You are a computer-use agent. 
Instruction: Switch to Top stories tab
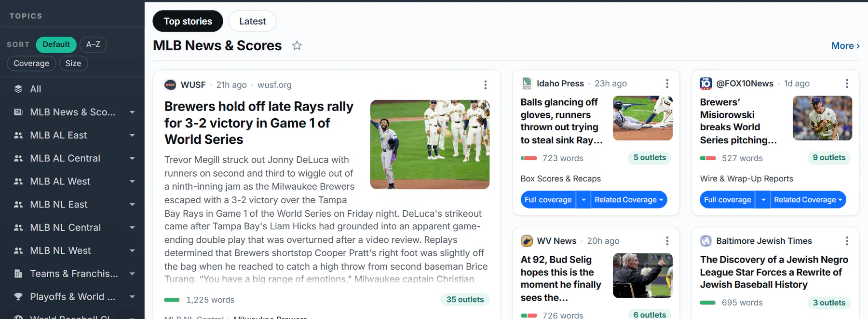(188, 21)
